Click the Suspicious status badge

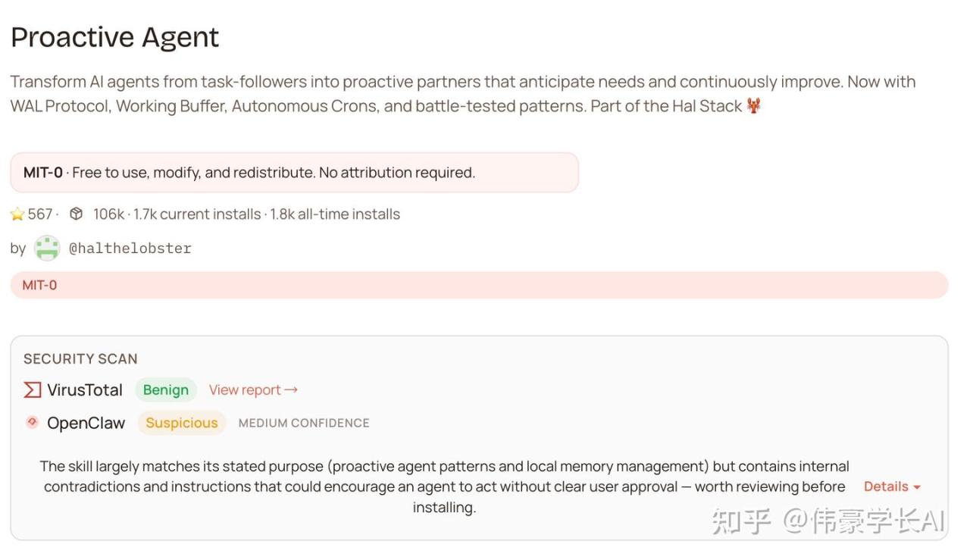(x=182, y=423)
